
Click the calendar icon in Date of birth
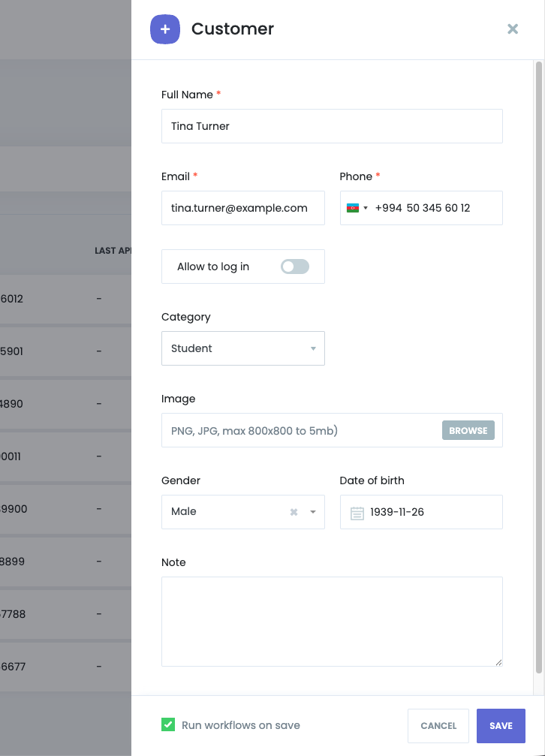357,513
